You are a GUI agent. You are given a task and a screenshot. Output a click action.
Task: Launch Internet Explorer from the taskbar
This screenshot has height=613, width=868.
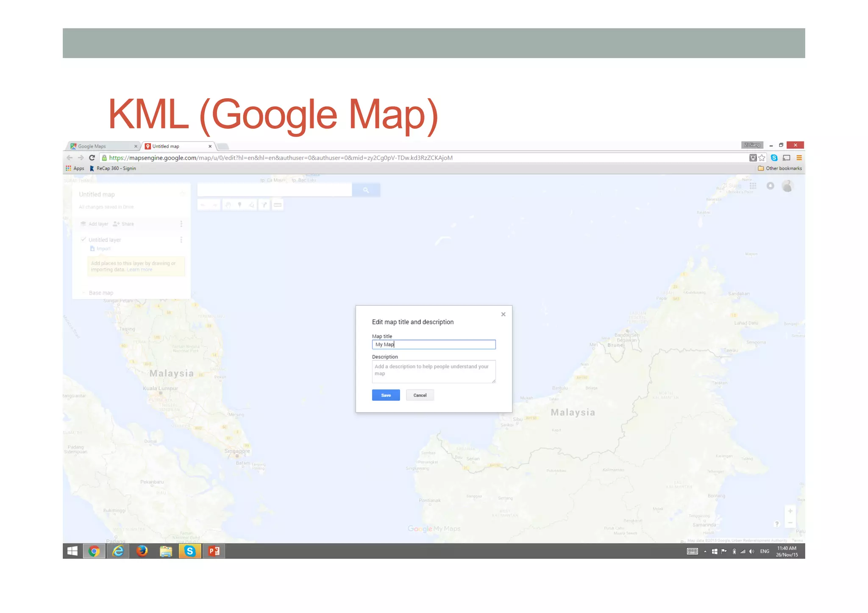pos(118,551)
